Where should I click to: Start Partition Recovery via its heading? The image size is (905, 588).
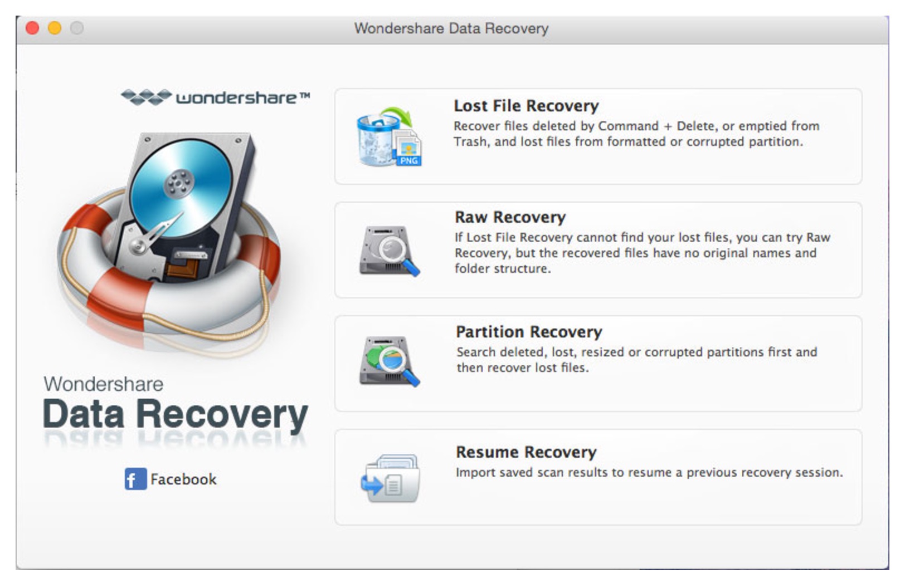(529, 332)
